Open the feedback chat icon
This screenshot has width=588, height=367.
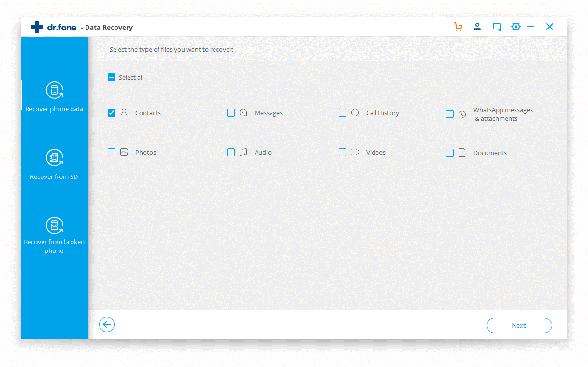[x=497, y=27]
